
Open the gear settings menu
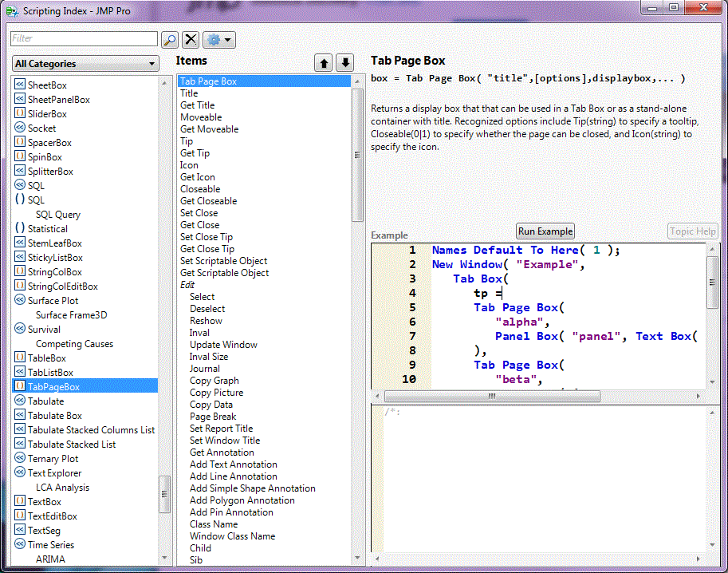212,38
